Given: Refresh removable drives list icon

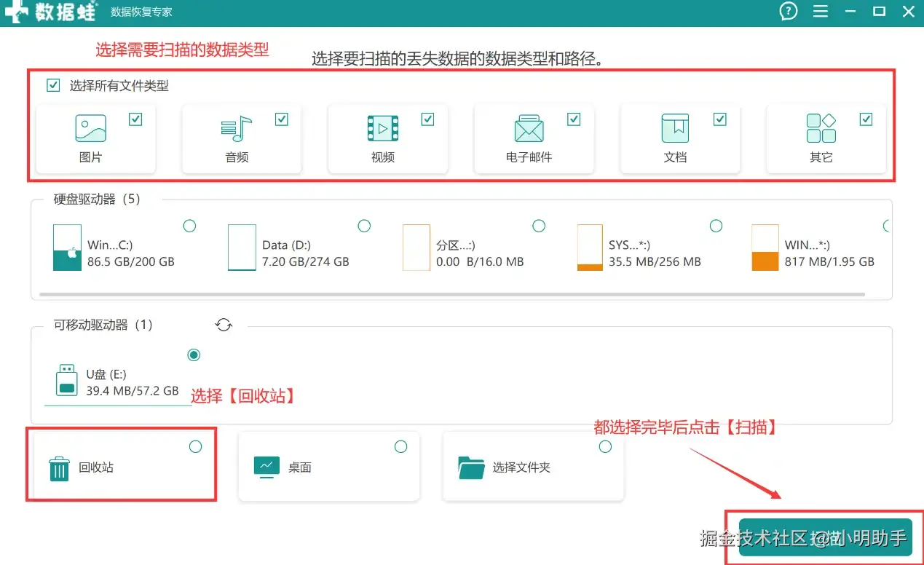Looking at the screenshot, I should click(224, 325).
